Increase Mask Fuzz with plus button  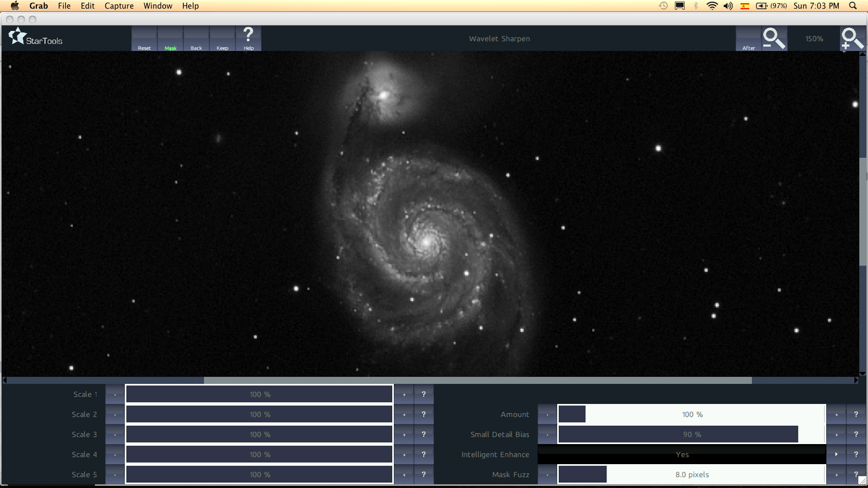click(836, 474)
